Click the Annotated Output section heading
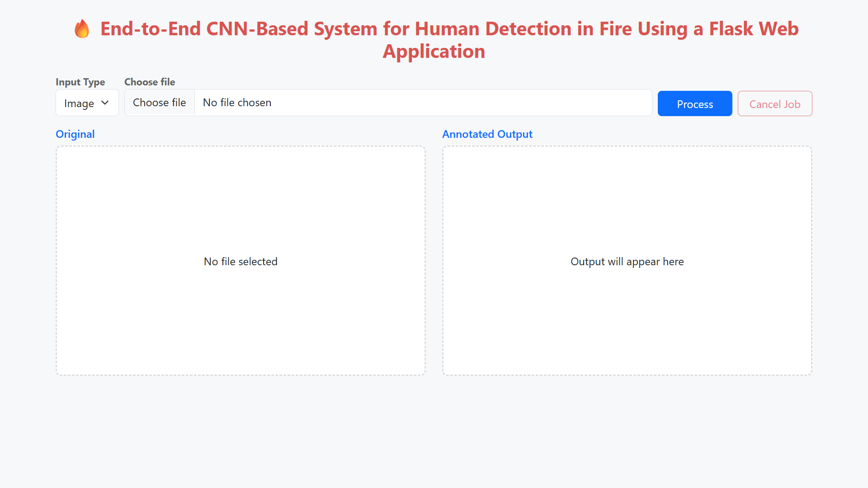868x488 pixels. click(487, 134)
